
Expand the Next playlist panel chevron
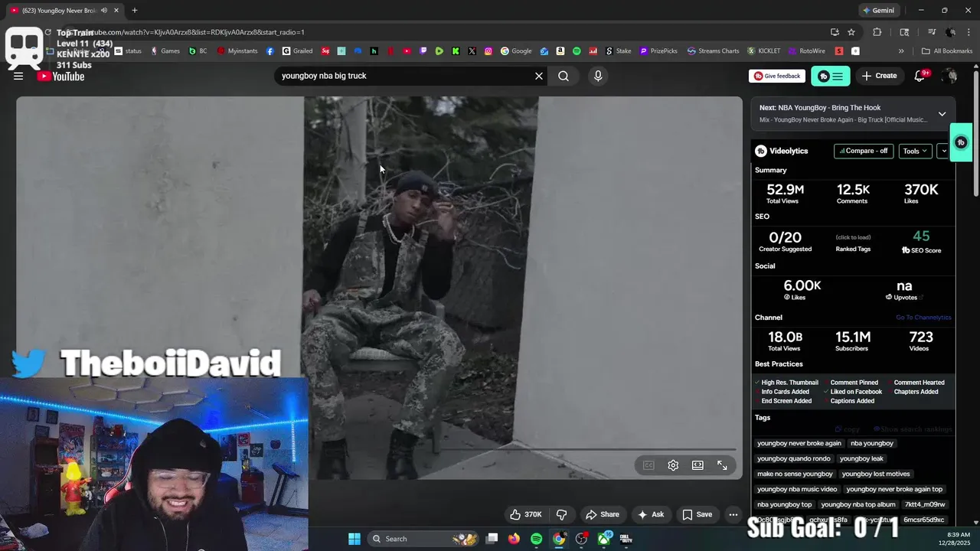(x=942, y=114)
